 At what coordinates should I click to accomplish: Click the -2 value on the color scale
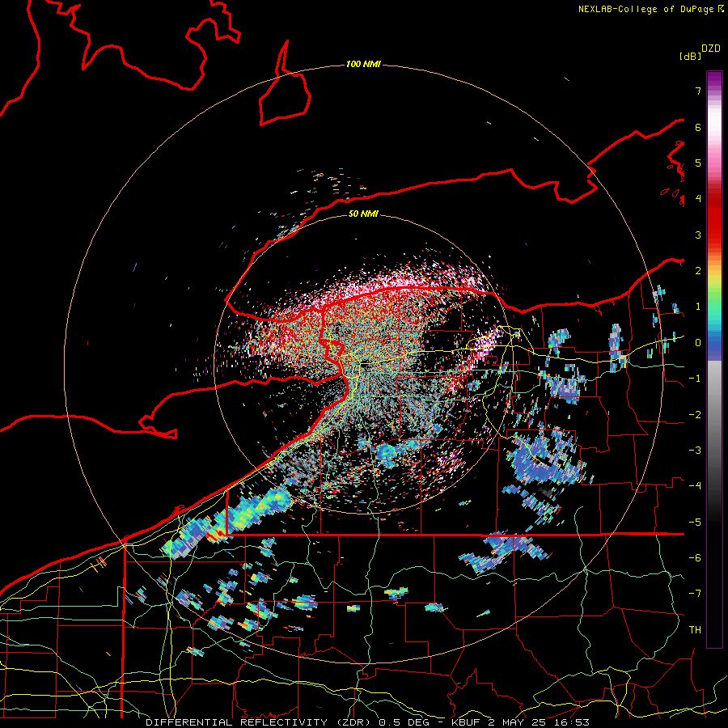695,414
